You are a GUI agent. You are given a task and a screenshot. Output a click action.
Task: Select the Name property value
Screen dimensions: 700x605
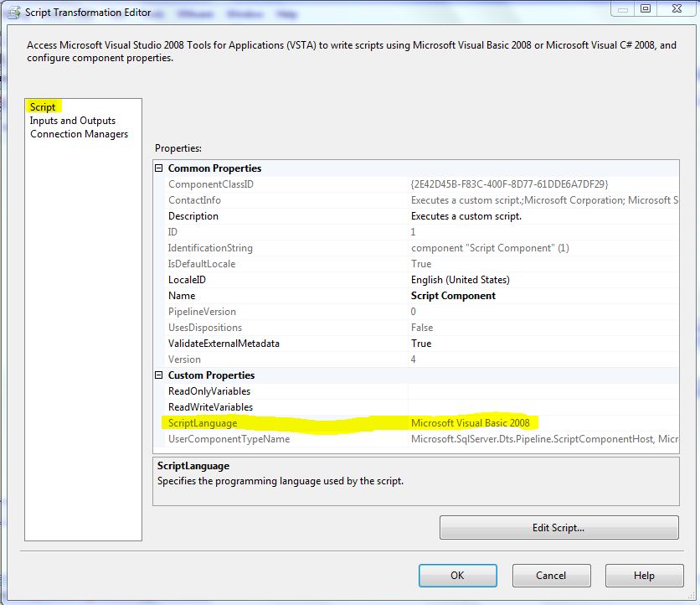pyautogui.click(x=543, y=296)
